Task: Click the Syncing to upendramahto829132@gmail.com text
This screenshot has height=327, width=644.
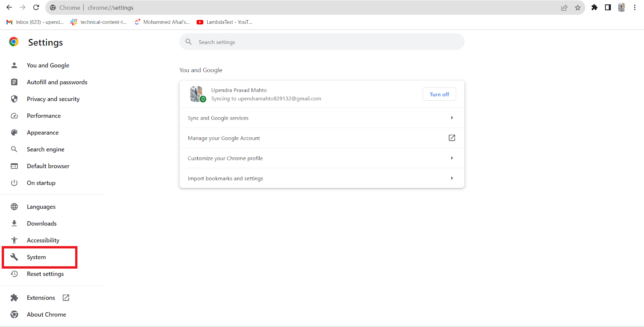Action: tap(266, 99)
